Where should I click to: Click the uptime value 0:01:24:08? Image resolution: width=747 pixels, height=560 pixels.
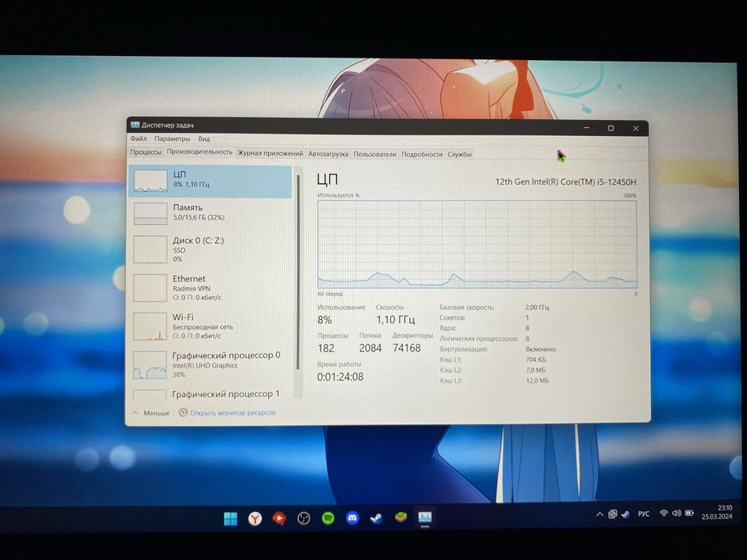[x=340, y=377]
